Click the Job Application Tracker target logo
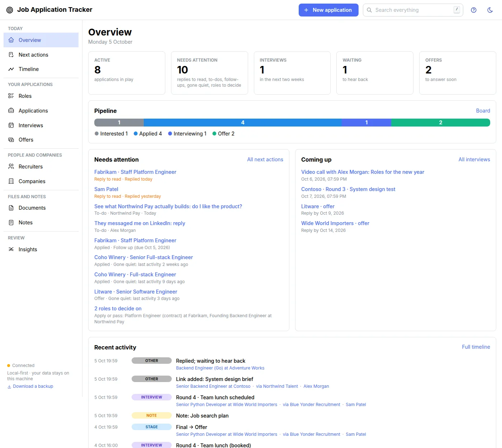 point(10,10)
